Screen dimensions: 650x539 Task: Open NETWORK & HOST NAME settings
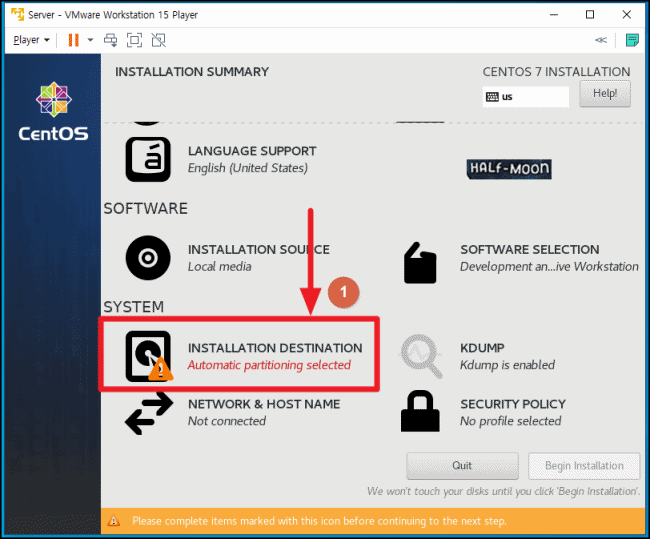click(264, 404)
